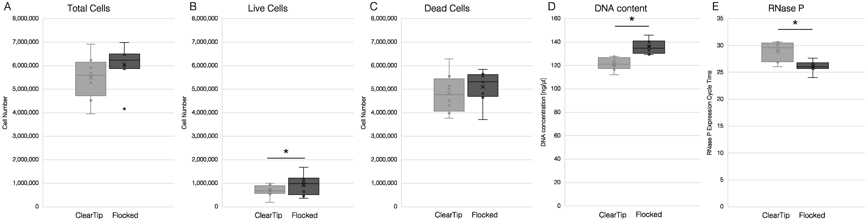
Task: Select the "Live Cells" chart title
Action: [267, 8]
